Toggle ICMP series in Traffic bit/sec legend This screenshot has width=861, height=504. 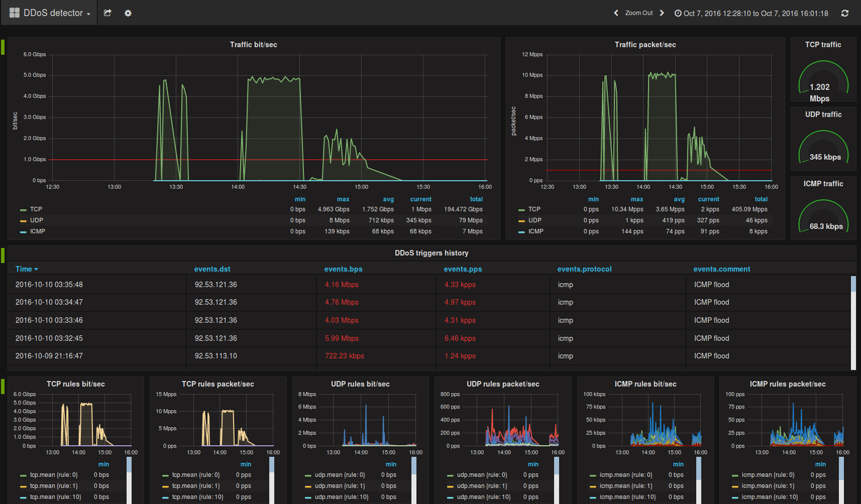[x=37, y=231]
